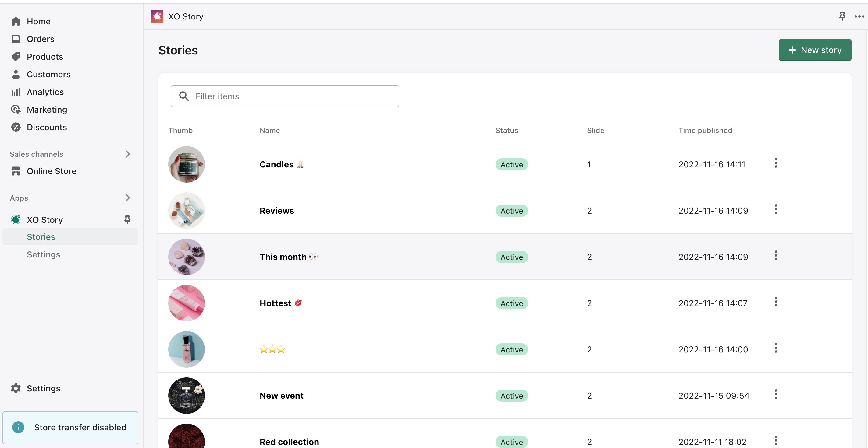The width and height of the screenshot is (868, 448).
Task: Unpin XO Story from the sidebar
Action: coord(127,219)
